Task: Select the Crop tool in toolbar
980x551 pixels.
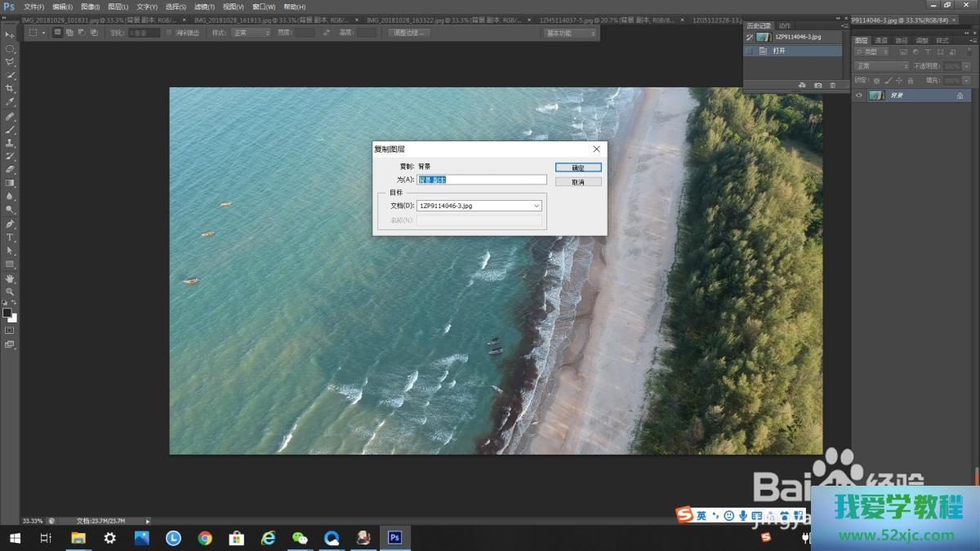Action: [x=10, y=88]
